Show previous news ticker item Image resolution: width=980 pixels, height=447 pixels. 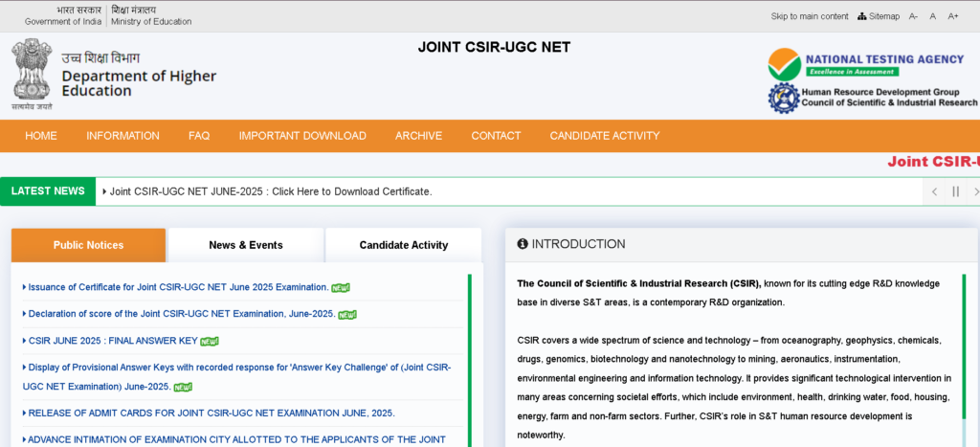coord(934,191)
